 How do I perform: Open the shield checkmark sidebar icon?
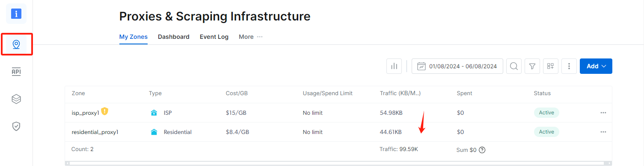point(16,126)
